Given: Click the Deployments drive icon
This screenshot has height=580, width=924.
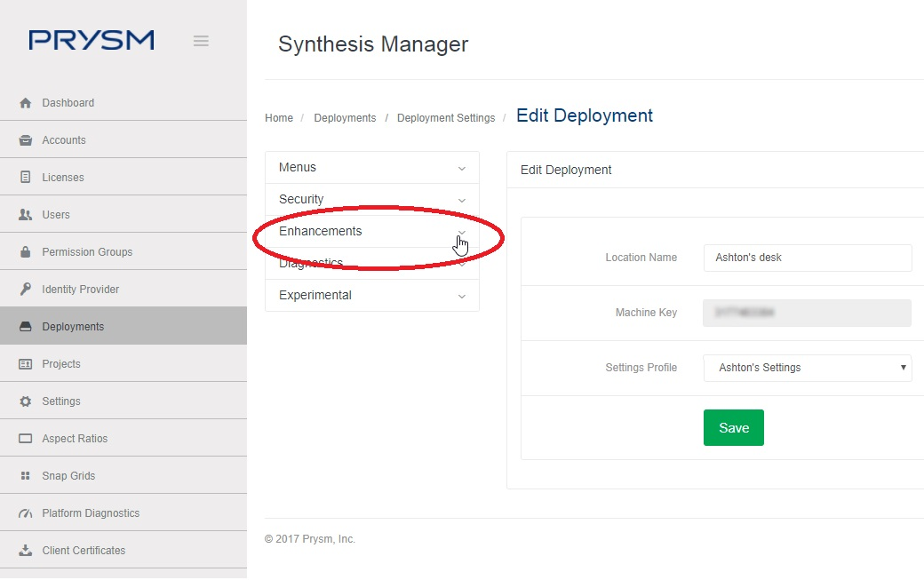Looking at the screenshot, I should pyautogui.click(x=26, y=326).
